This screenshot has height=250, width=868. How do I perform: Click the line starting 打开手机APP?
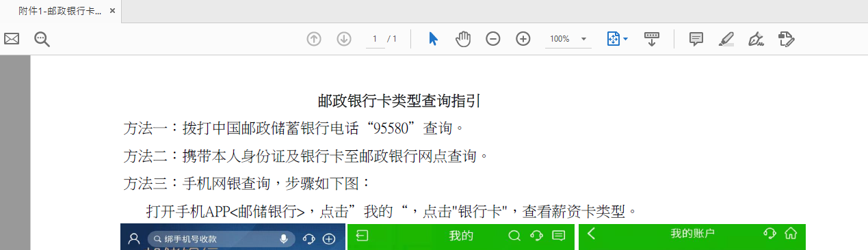393,211
